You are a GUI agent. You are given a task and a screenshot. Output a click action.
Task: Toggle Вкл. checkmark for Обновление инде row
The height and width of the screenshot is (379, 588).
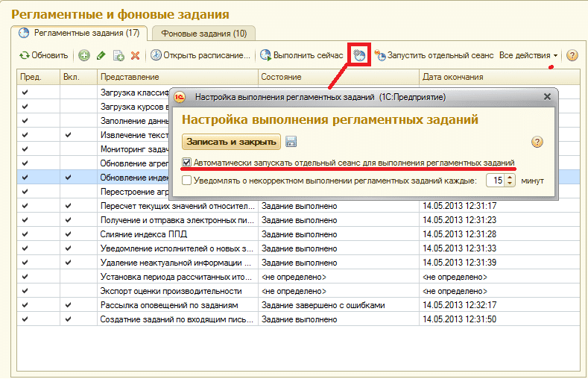click(x=68, y=177)
